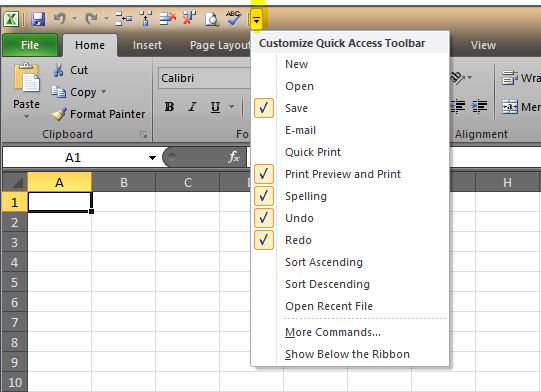Viewport: 541px width, 392px height.
Task: Apply Italic formatting
Action: point(192,107)
